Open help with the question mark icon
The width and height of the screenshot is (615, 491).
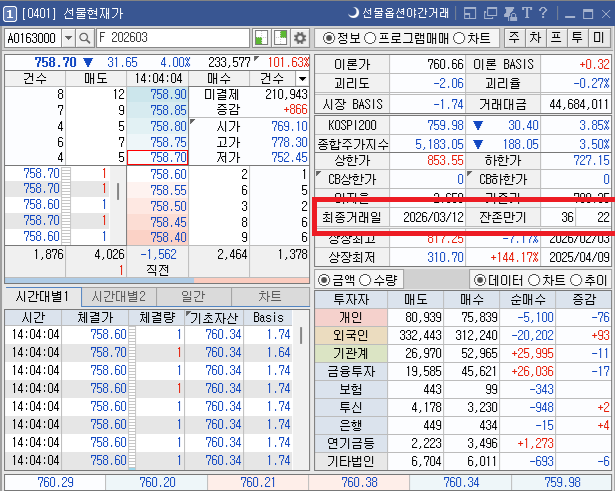[543, 13]
